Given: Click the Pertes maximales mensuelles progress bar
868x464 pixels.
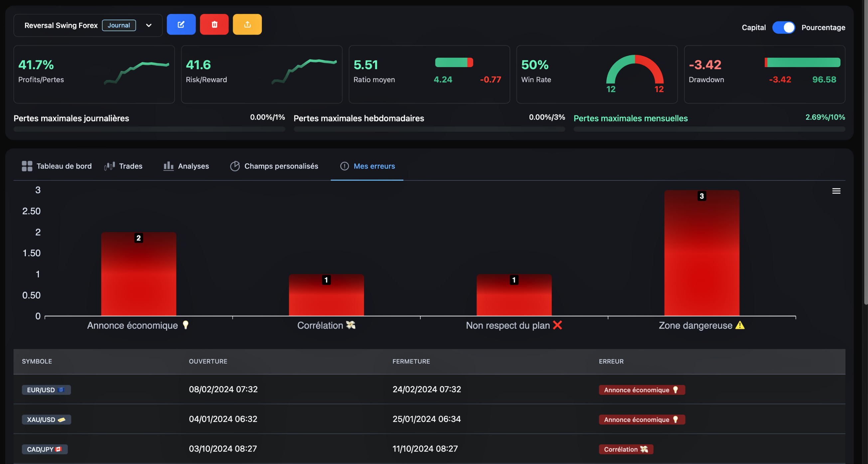Looking at the screenshot, I should [709, 129].
